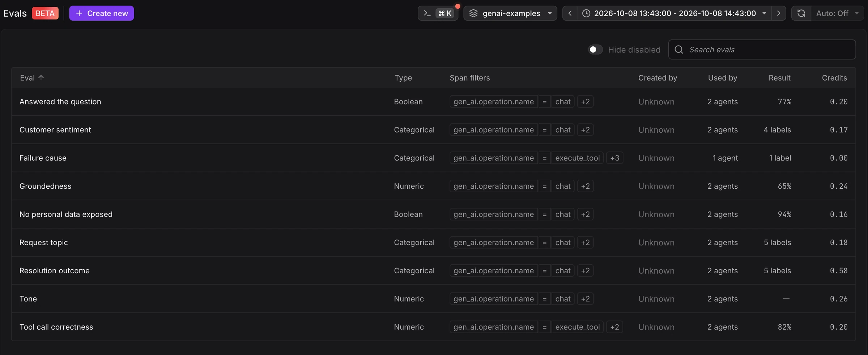Click the 82% result value
The image size is (868, 355).
[x=784, y=327]
